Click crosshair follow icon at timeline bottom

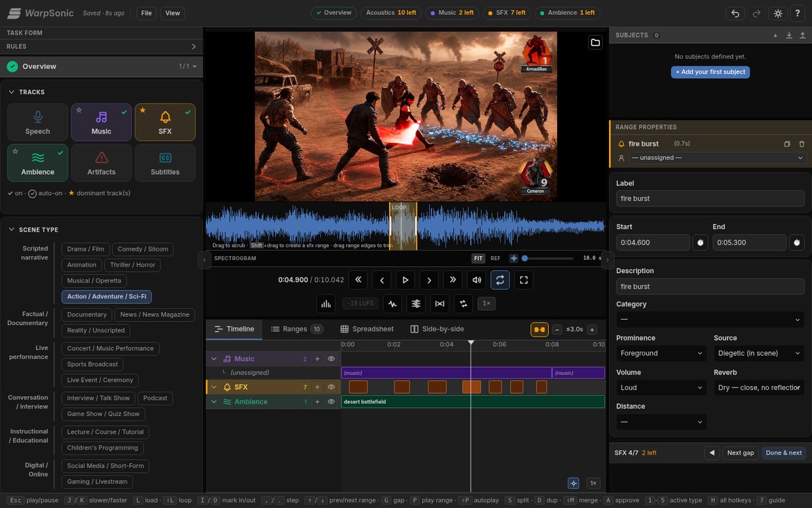click(x=574, y=483)
